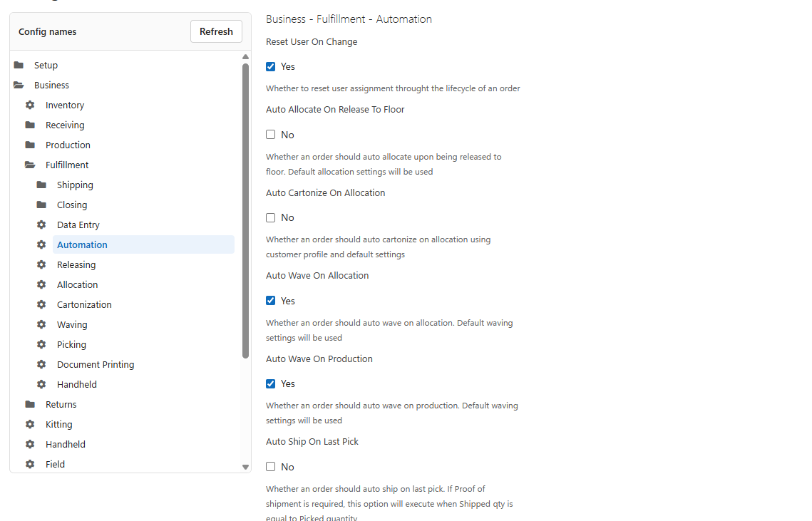812x521 pixels.
Task: Open the Picking config entry
Action: tap(71, 344)
